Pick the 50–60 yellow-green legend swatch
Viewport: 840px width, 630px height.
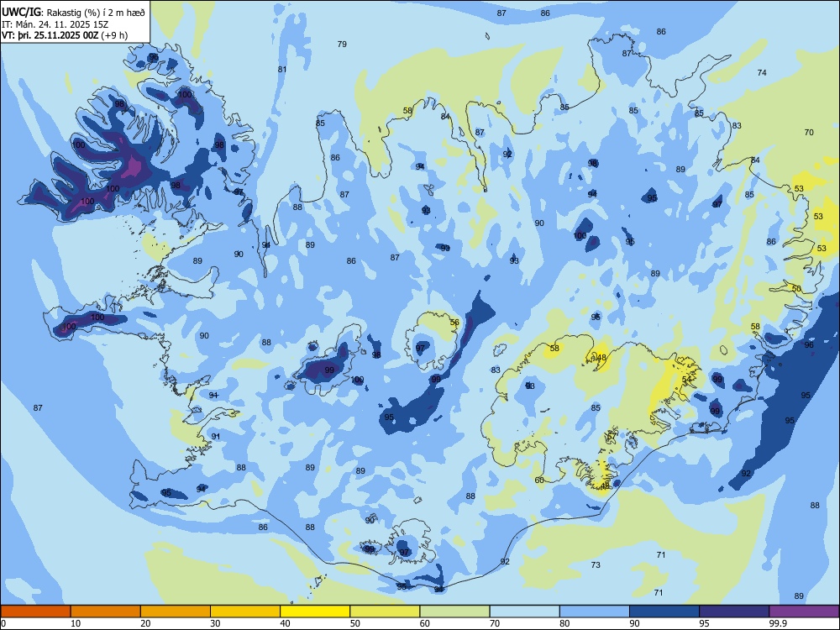coord(385,612)
